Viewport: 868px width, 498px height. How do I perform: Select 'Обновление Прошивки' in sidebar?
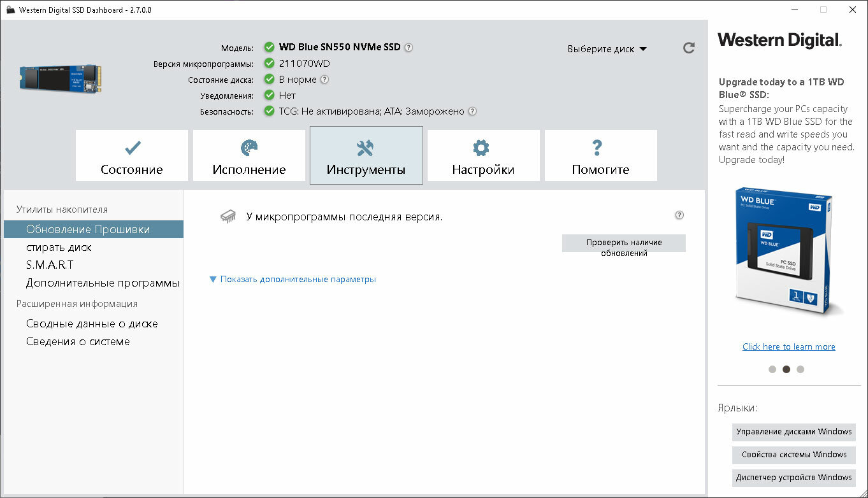coord(94,229)
